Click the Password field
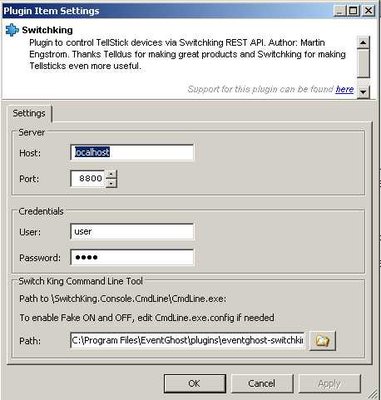This screenshot has width=381, height=400. pos(132,257)
